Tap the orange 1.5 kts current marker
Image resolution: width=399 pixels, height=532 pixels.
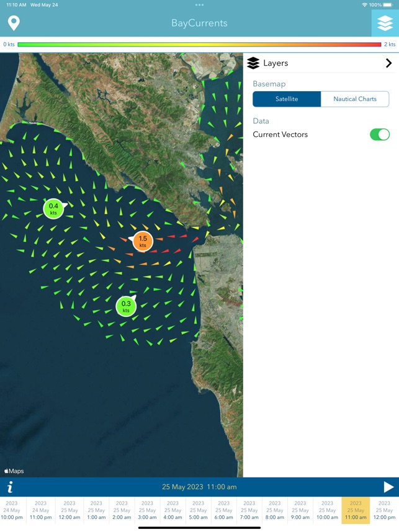pos(143,241)
